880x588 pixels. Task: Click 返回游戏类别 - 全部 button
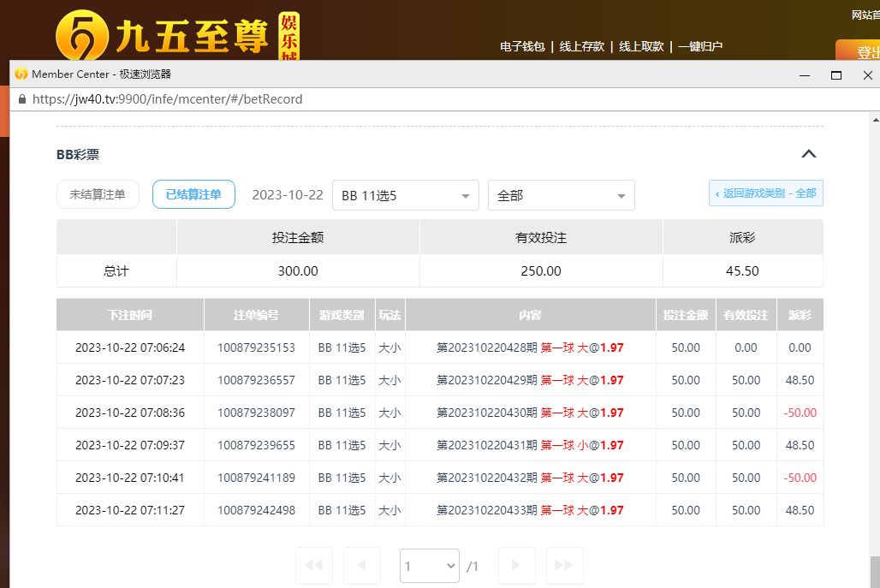pyautogui.click(x=765, y=193)
